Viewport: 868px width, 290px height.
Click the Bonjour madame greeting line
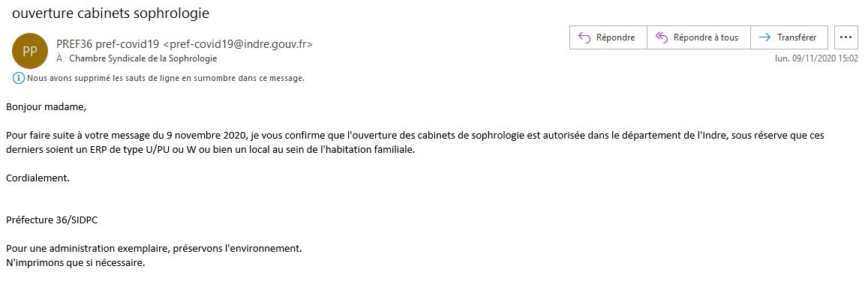tap(47, 107)
